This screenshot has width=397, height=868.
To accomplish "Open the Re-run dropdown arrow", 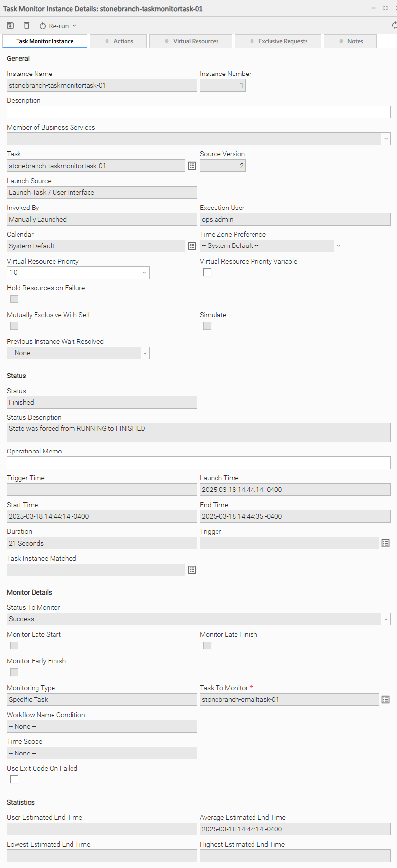I will (74, 26).
